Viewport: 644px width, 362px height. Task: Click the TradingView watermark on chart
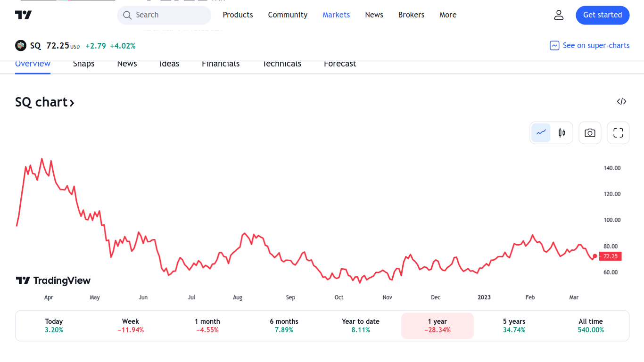coord(53,280)
